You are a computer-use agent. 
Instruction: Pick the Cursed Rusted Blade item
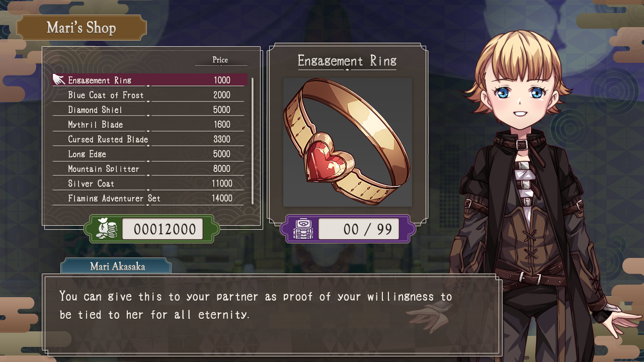(150, 139)
